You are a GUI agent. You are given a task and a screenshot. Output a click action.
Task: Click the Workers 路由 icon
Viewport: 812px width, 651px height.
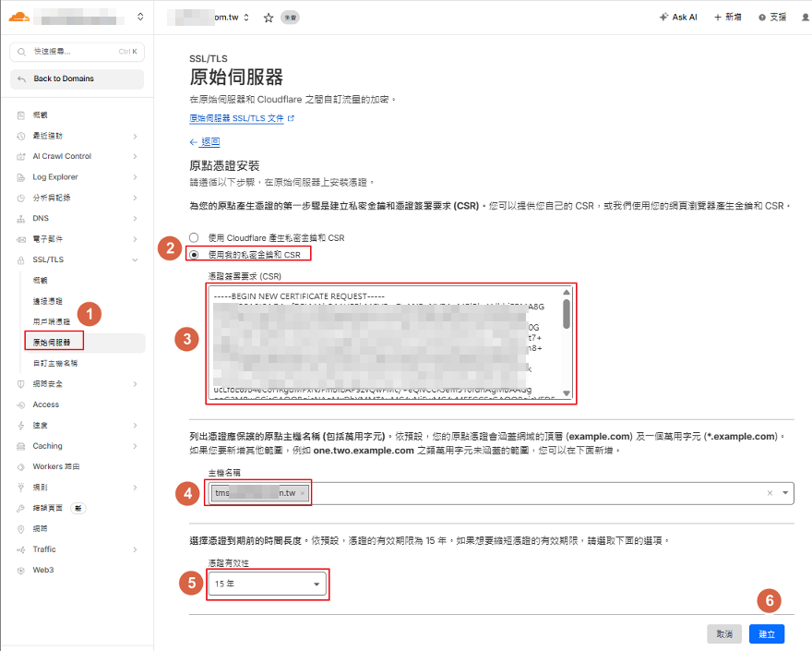click(x=20, y=467)
